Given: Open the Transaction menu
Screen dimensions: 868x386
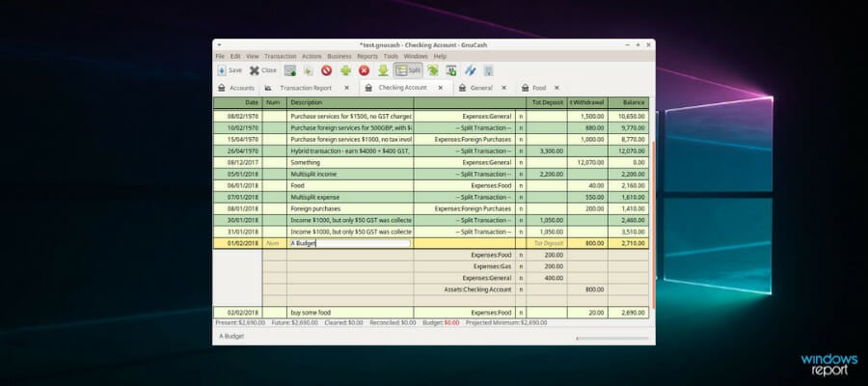Looking at the screenshot, I should tap(280, 57).
